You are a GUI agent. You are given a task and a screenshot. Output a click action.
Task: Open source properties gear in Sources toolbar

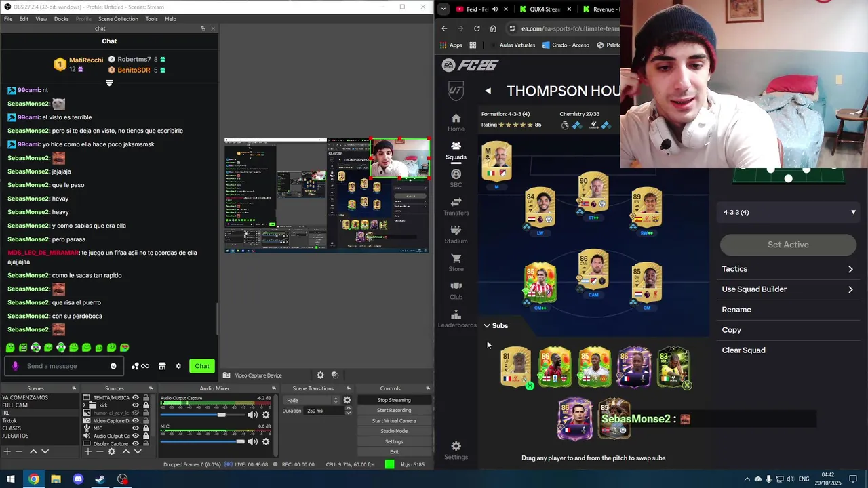point(112,451)
